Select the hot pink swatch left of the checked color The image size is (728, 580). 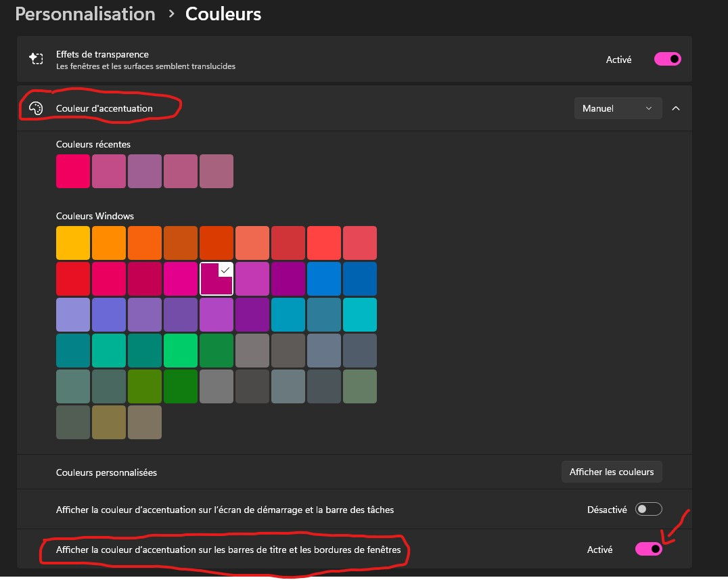pyautogui.click(x=181, y=279)
